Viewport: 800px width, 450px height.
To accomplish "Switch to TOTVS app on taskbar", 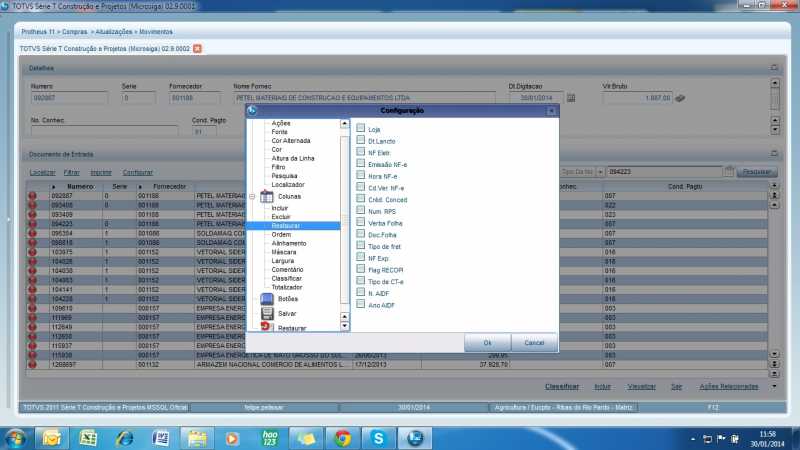I will point(415,438).
